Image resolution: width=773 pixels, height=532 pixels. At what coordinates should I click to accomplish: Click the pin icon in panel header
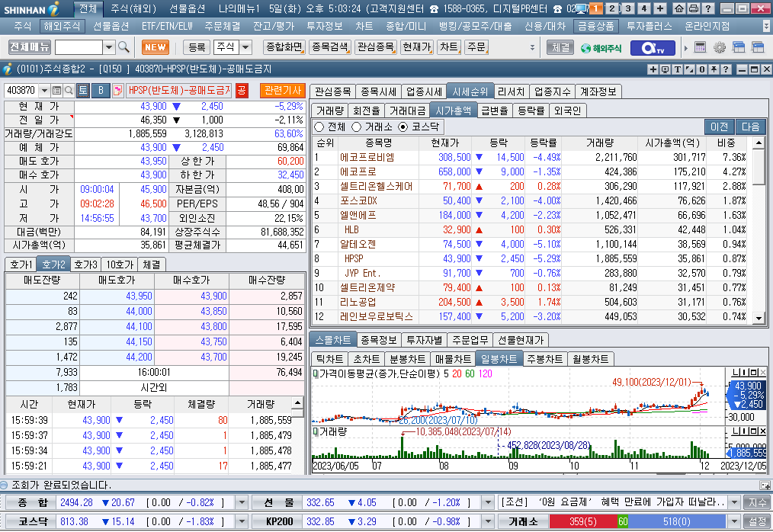pos(714,69)
